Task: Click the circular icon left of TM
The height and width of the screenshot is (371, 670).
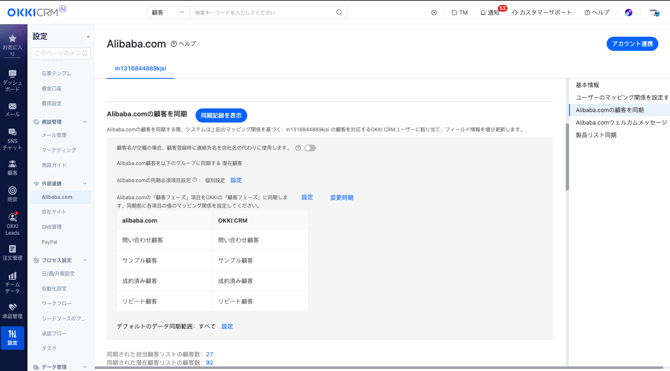Action: pos(434,12)
